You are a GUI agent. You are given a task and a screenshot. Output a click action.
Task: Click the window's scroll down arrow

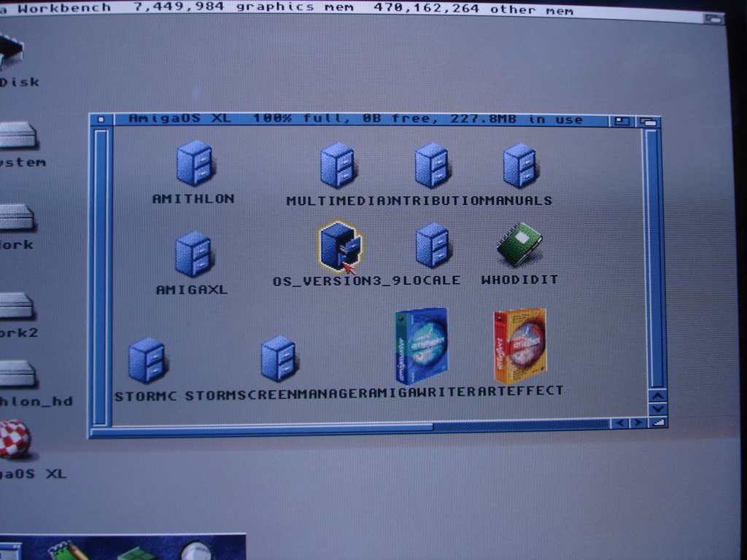(657, 408)
